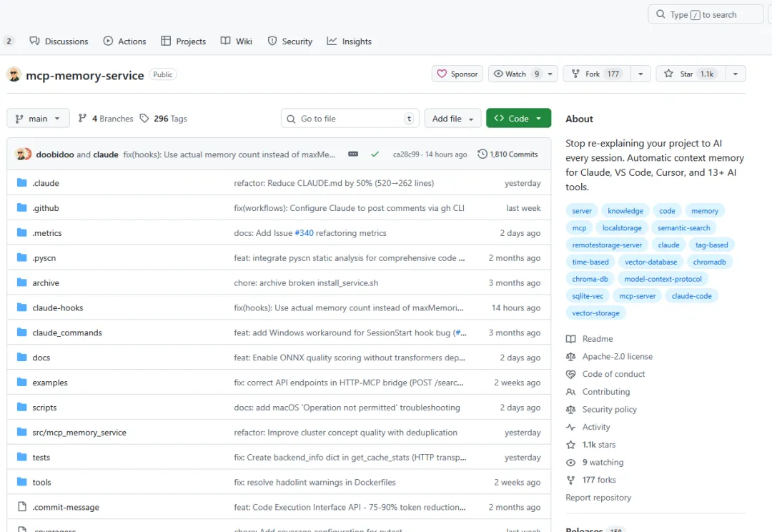Click the doobidoo avatar next to repository name
The width and height of the screenshot is (772, 532).
point(14,74)
